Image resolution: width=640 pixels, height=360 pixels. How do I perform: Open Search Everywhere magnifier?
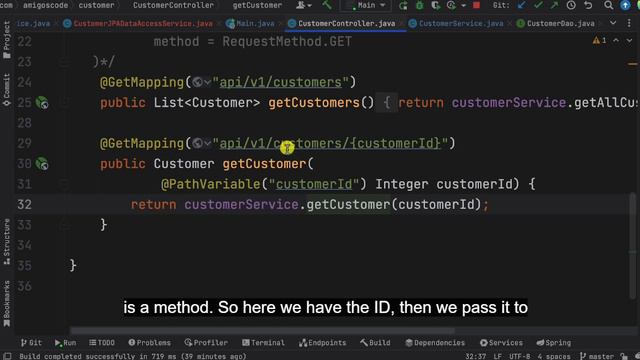609,5
